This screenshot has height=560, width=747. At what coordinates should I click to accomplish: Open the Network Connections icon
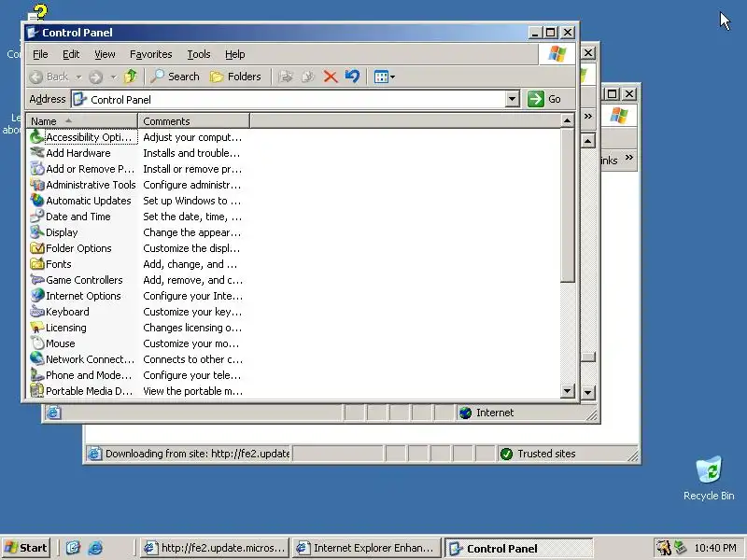point(36,359)
